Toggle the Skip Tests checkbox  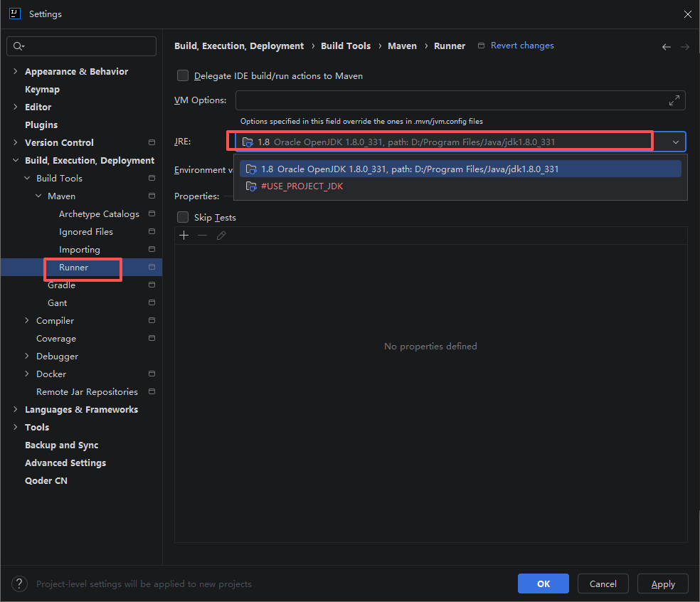[x=183, y=218]
